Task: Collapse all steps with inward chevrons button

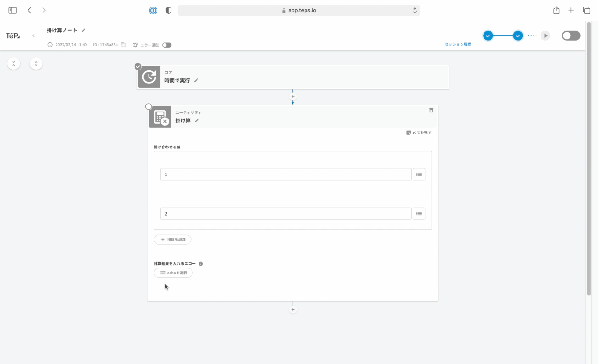Action: click(14, 63)
